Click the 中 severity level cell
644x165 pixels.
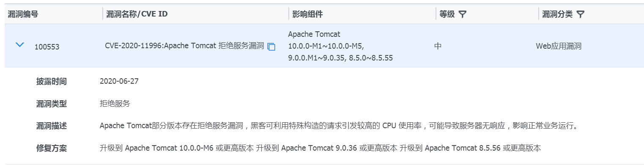[438, 46]
